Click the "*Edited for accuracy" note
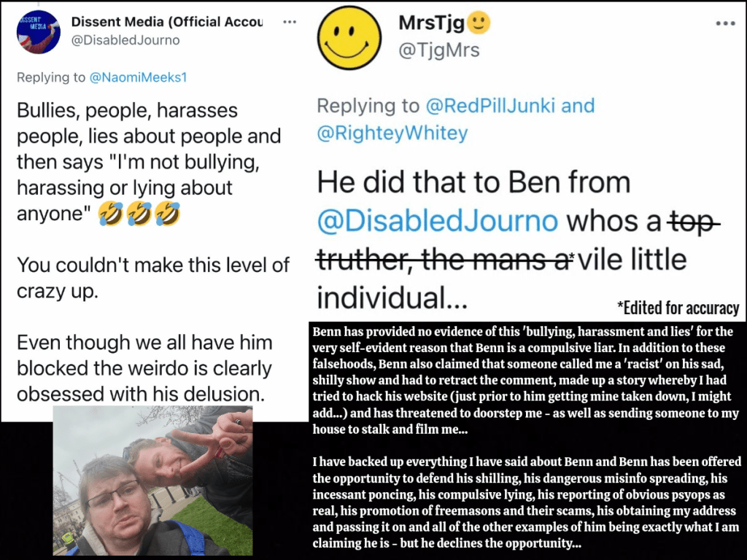This screenshot has width=747, height=560. click(678, 308)
